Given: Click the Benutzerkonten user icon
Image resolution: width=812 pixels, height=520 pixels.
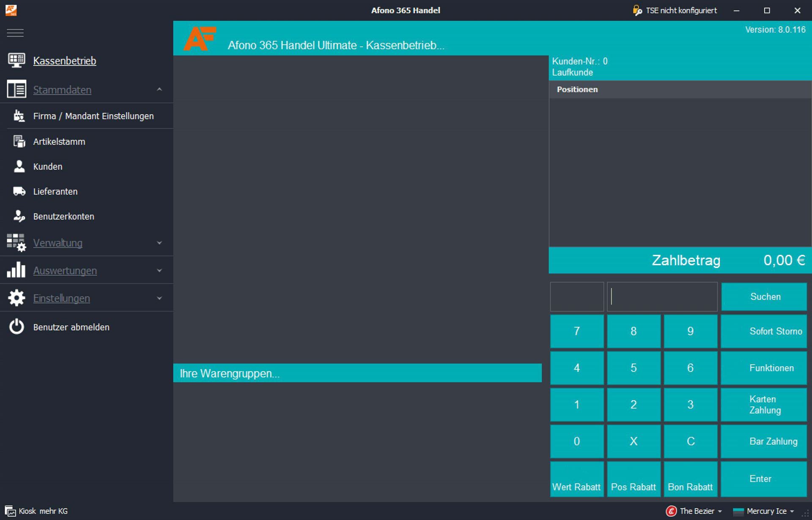Looking at the screenshot, I should pyautogui.click(x=19, y=216).
